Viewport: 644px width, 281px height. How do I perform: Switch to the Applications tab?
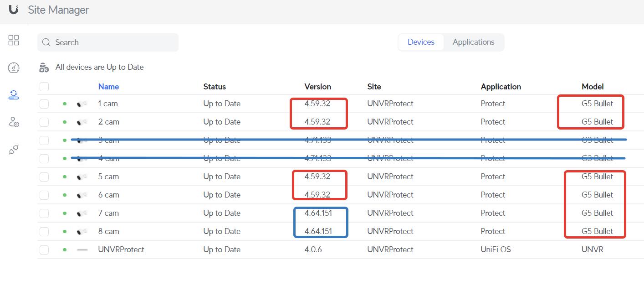(x=473, y=42)
